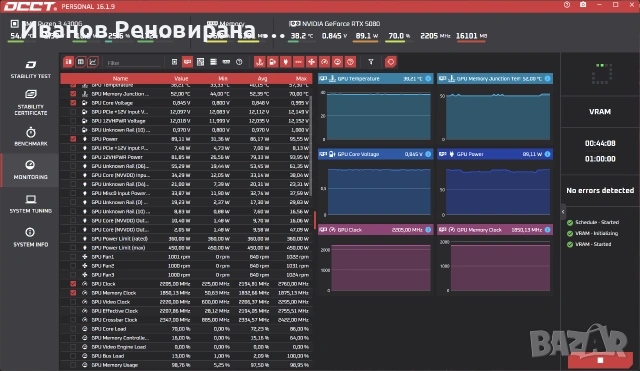Select the GPU Fan2 row
This screenshot has height=371, width=640.
click(x=186, y=266)
